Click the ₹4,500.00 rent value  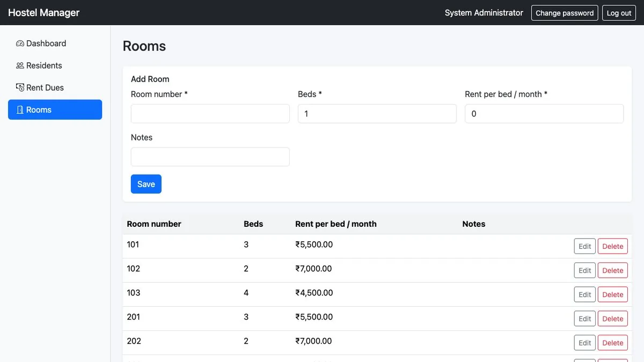tap(314, 293)
